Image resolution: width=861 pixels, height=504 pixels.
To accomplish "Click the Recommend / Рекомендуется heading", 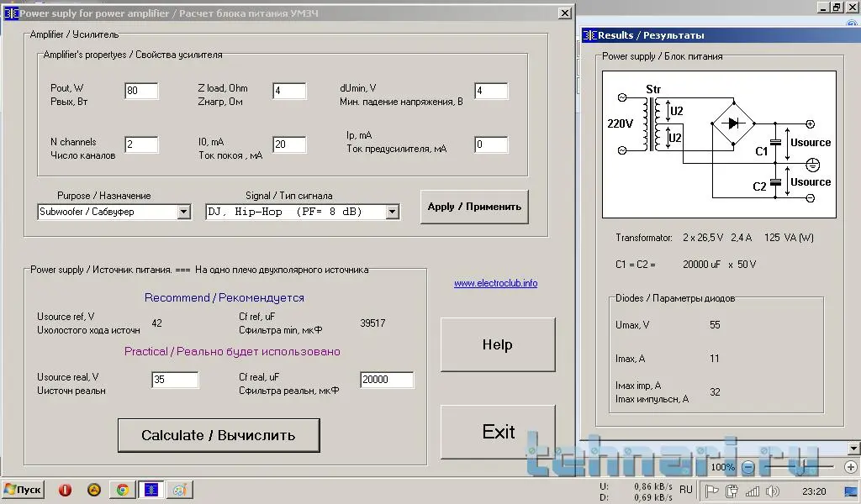I will click(x=224, y=298).
